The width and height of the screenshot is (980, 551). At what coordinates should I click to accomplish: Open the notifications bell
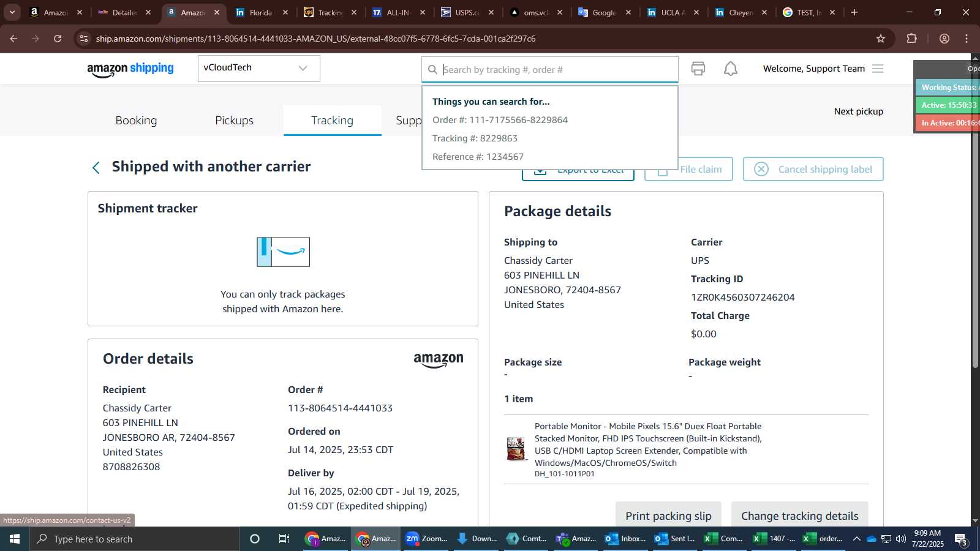tap(731, 69)
